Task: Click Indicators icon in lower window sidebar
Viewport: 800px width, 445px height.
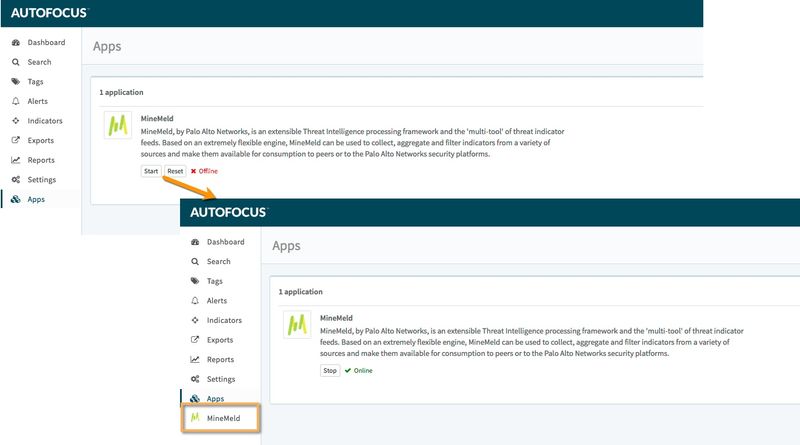Action: coord(195,320)
